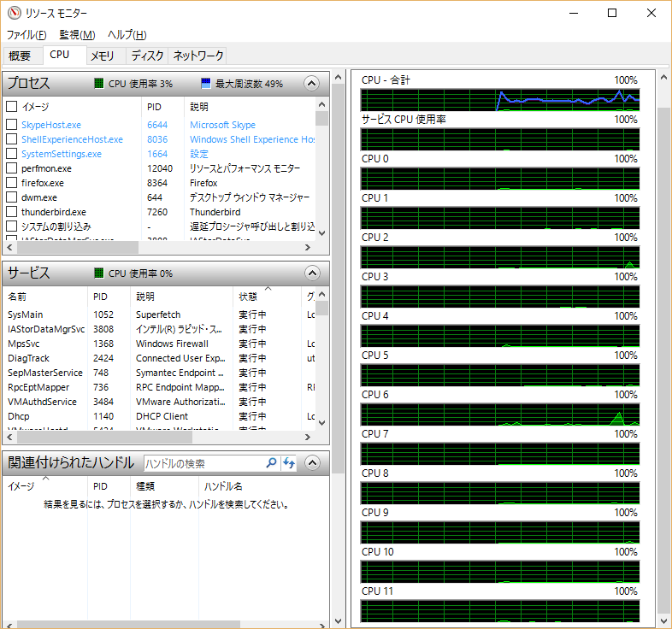Select the SkypeHost.exe process name

51,125
